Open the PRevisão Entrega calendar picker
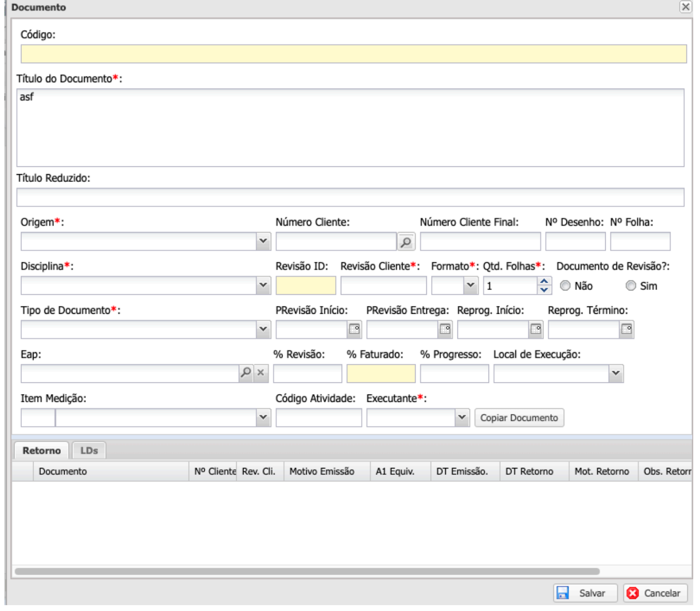700x611 pixels. click(445, 330)
